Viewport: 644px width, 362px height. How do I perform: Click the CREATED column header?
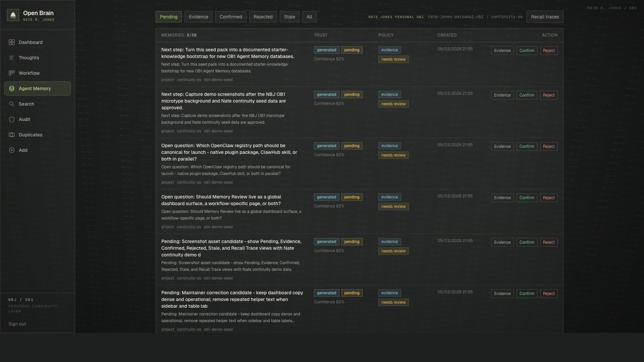(447, 35)
